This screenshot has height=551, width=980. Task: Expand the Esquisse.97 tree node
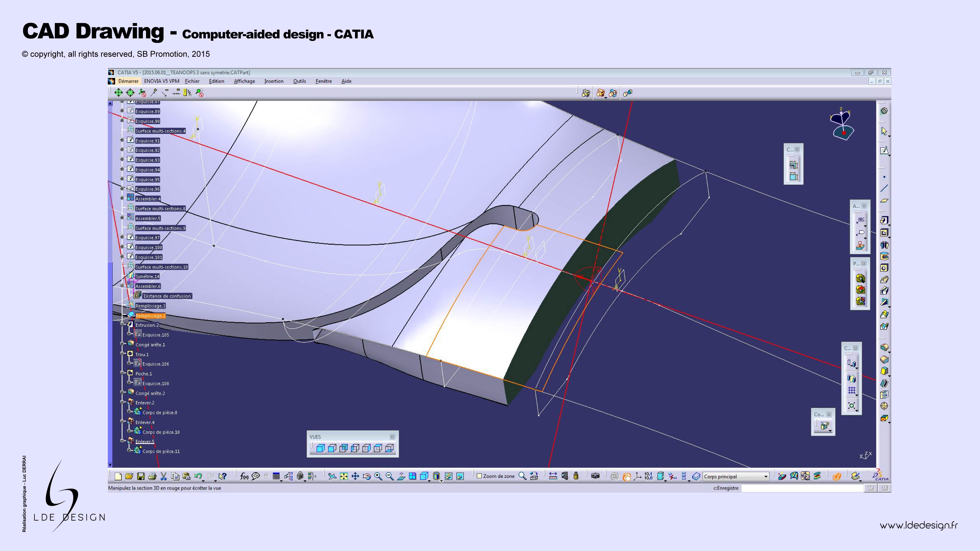point(122,237)
